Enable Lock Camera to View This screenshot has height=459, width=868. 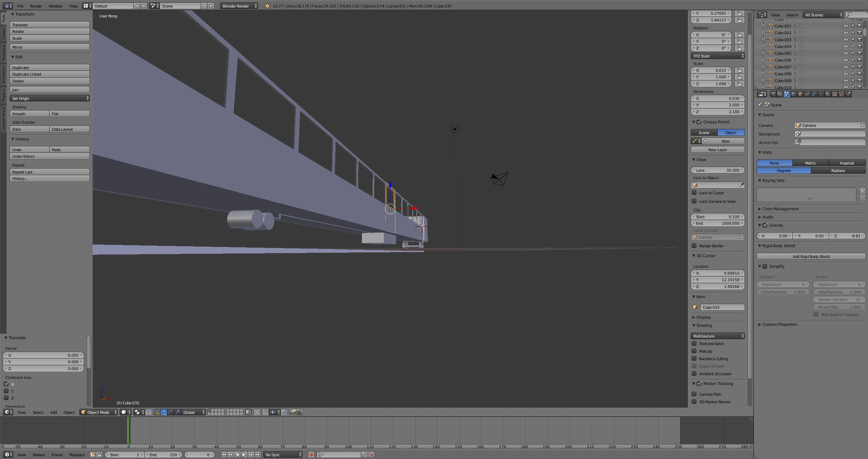694,201
